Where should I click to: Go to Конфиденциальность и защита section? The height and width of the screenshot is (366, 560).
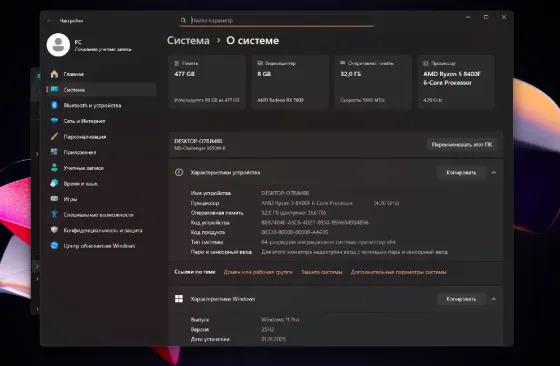[x=101, y=230]
